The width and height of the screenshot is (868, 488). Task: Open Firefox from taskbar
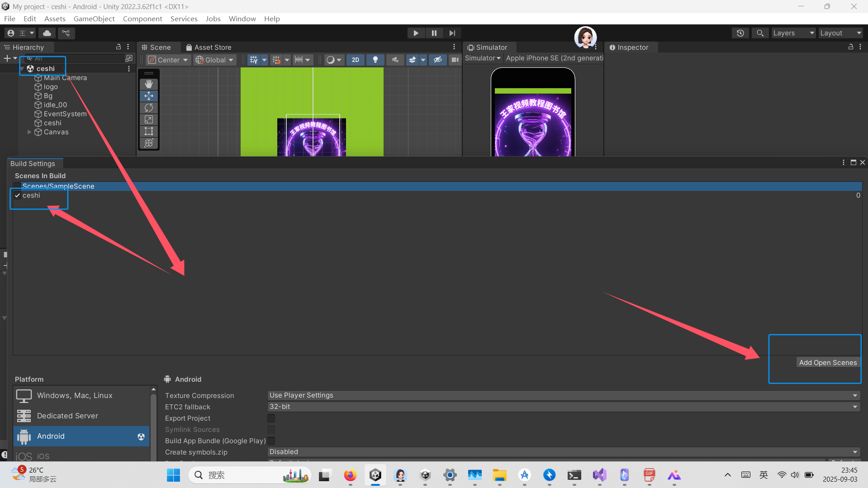(x=350, y=475)
